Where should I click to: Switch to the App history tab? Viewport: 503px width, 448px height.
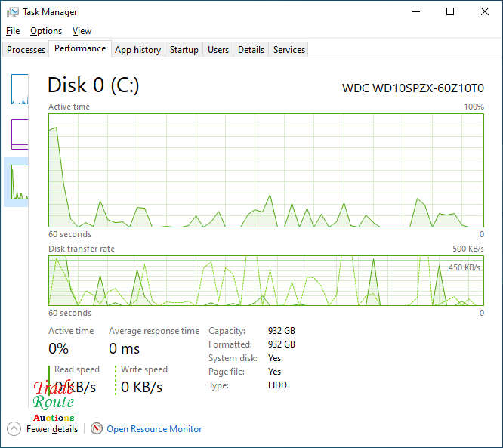[x=137, y=50]
